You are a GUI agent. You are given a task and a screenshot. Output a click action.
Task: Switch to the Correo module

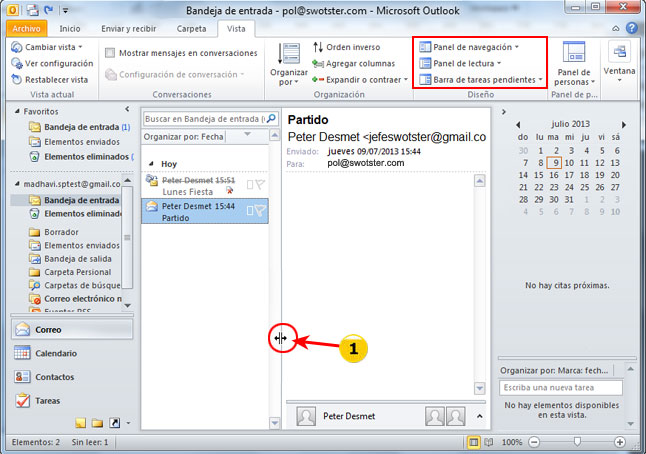tap(72, 330)
